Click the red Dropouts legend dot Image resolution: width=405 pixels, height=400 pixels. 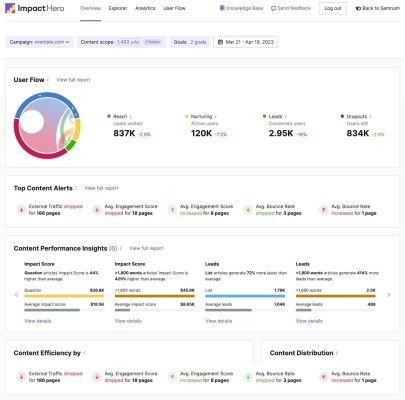pos(342,116)
